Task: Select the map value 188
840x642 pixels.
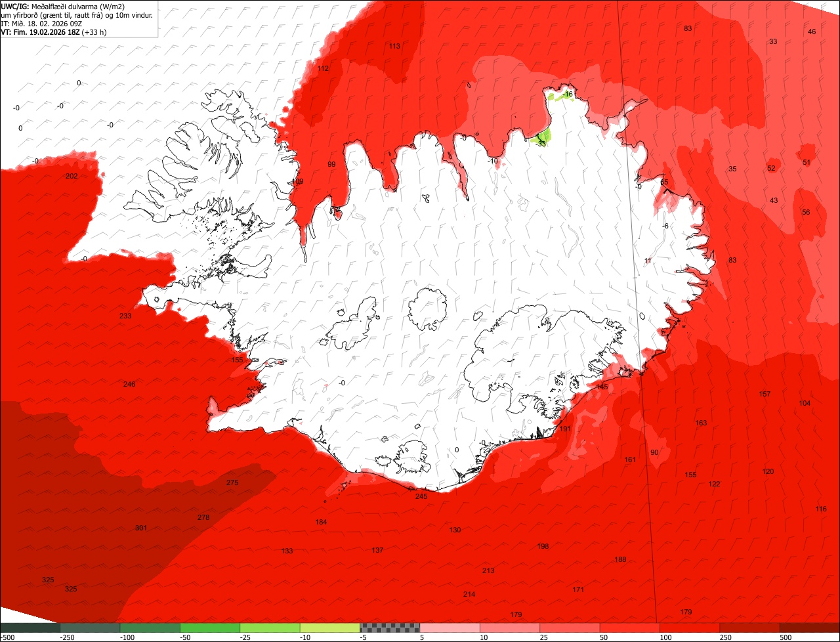Action: pyautogui.click(x=620, y=559)
